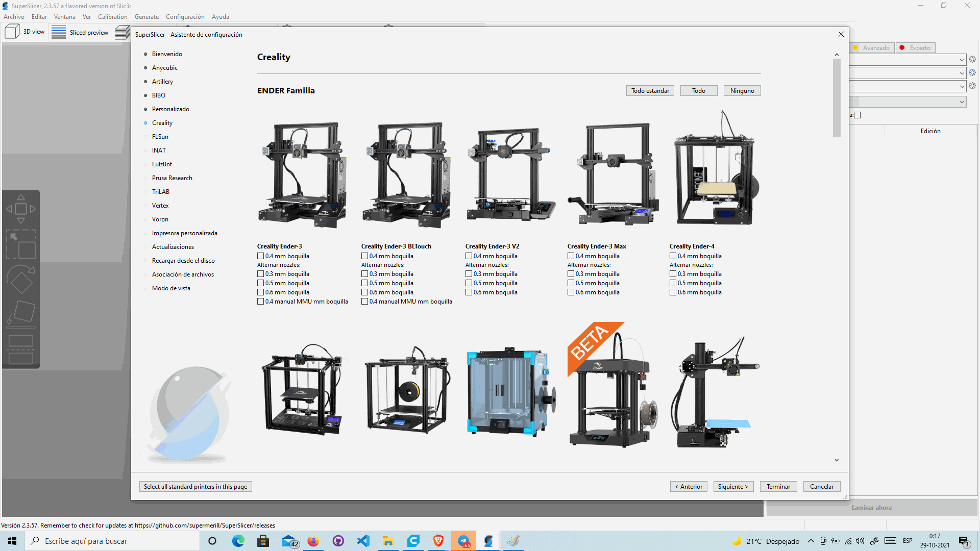Enable Ender-3 Max 0.4 mm boquilla
This screenshot has height=551, width=980.
click(x=571, y=256)
